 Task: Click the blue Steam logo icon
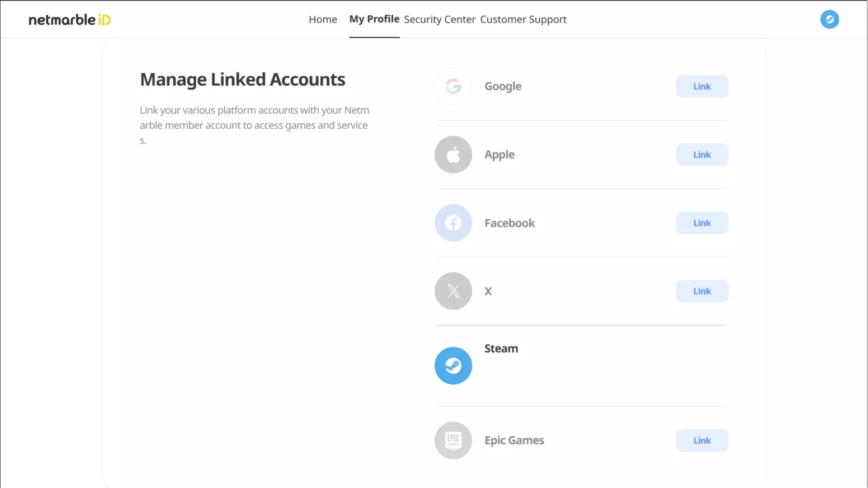[453, 366]
